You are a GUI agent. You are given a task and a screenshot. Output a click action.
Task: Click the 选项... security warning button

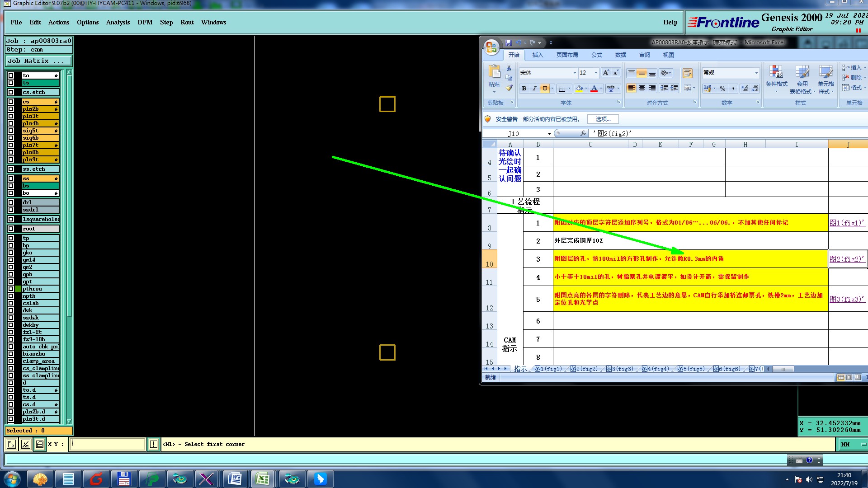point(603,119)
